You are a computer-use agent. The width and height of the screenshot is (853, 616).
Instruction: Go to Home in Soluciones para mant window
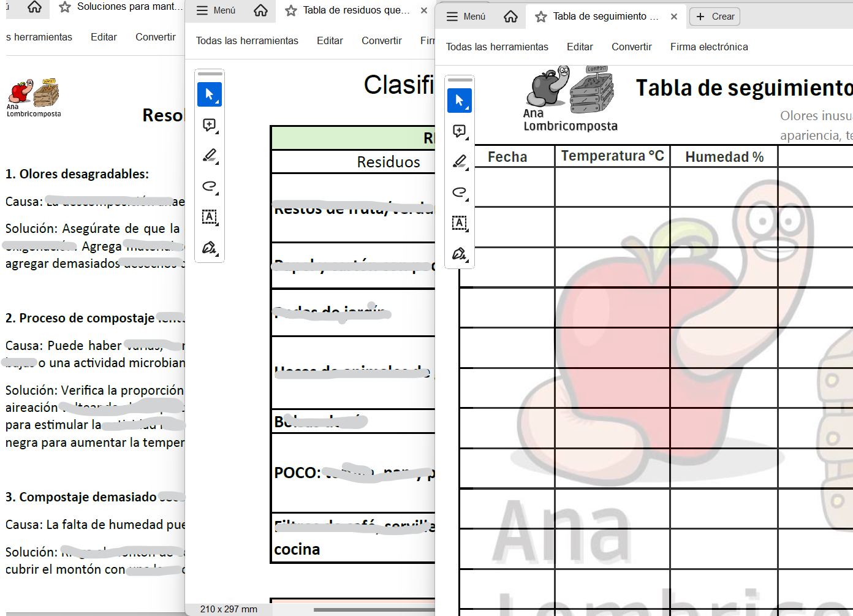click(35, 7)
